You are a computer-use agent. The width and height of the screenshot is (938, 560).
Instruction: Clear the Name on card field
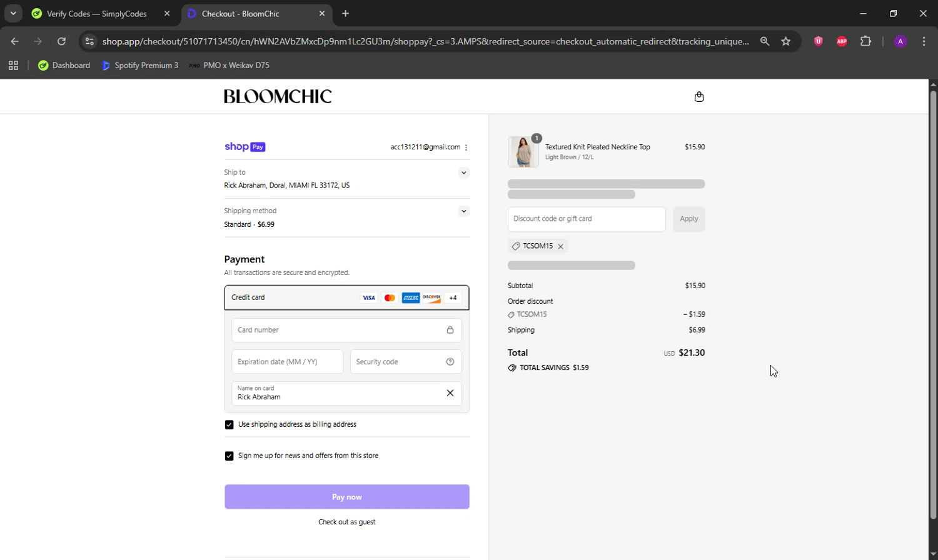click(450, 393)
